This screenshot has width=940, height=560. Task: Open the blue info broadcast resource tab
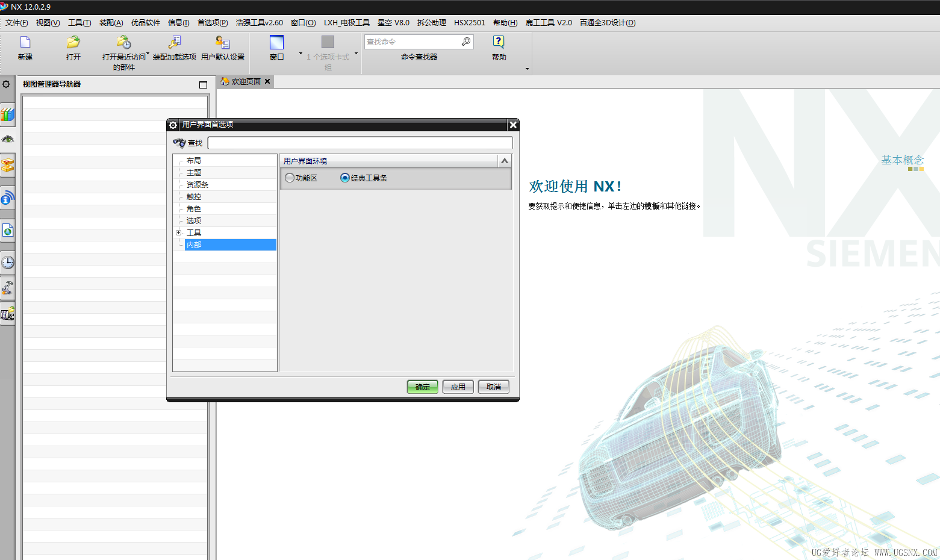point(7,198)
